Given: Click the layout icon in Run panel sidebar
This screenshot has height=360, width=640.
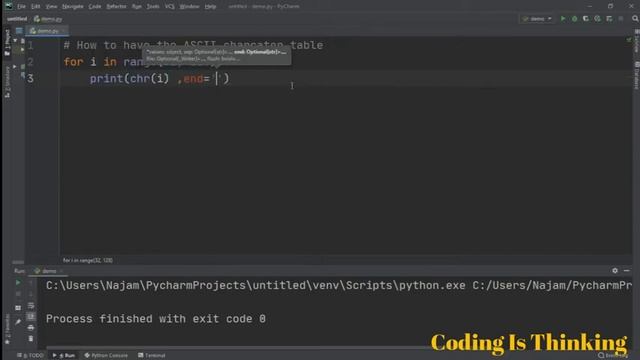Looking at the screenshot, I should (18, 308).
